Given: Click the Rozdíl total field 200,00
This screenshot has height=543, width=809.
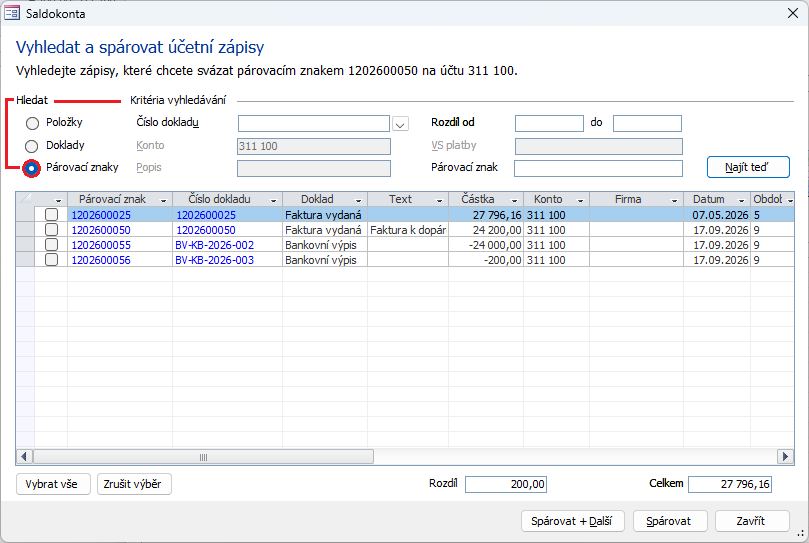Looking at the screenshot, I should [x=506, y=484].
